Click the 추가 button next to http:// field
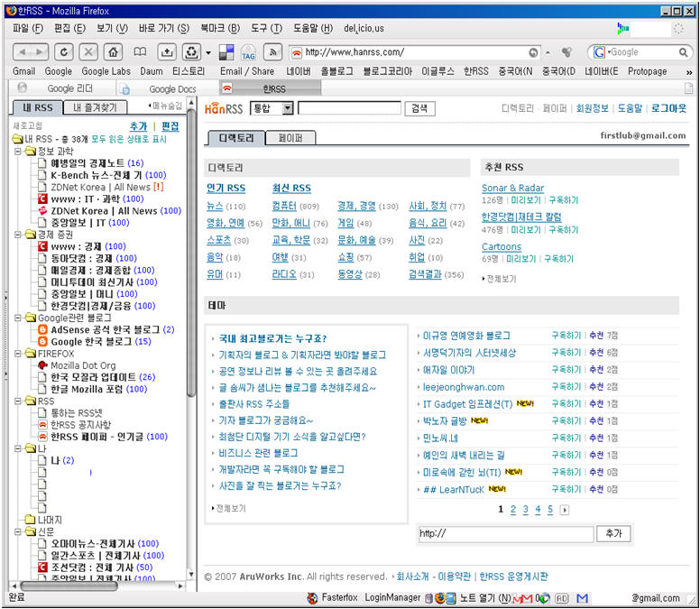Image resolution: width=700 pixels, height=609 pixels. point(613,533)
